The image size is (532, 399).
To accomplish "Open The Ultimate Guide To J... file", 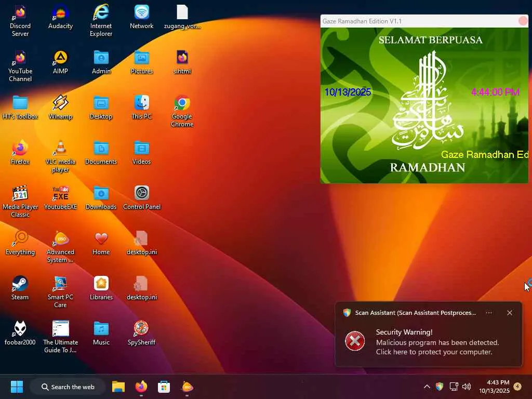I will tap(60, 337).
